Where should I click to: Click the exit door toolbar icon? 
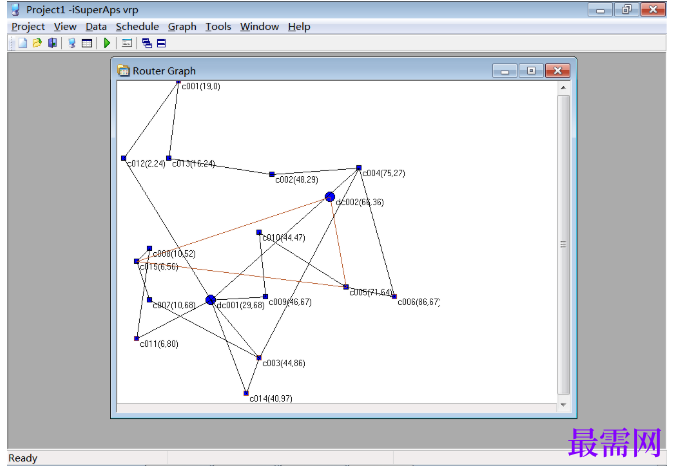click(52, 43)
